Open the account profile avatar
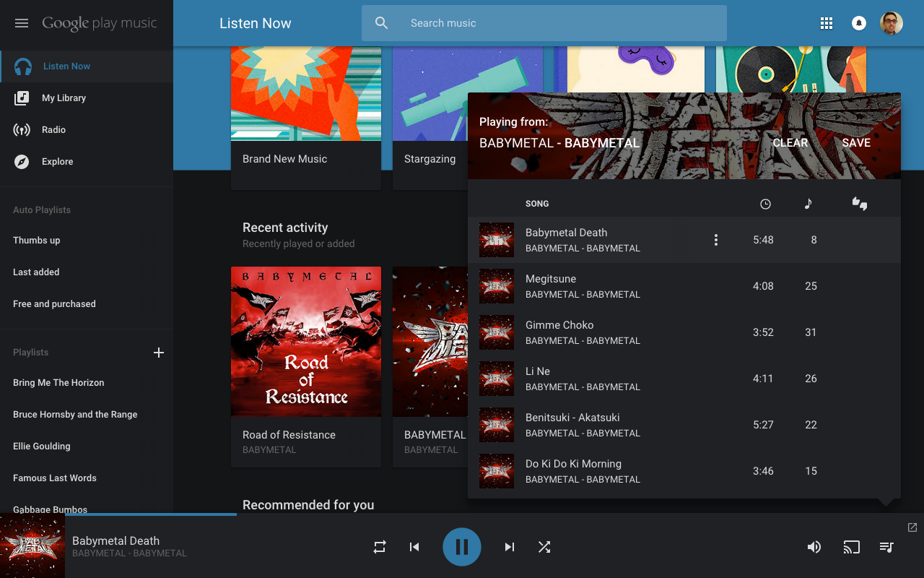This screenshot has height=578, width=924. pos(892,23)
